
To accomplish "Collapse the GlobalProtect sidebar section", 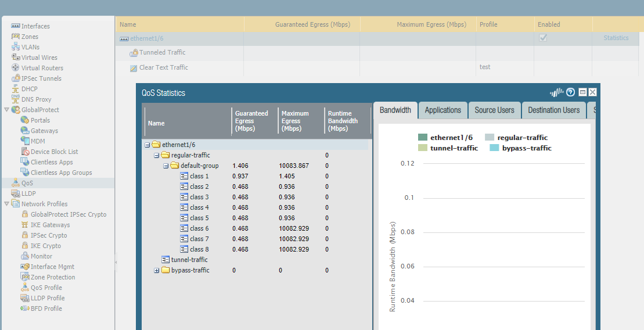I will point(7,110).
